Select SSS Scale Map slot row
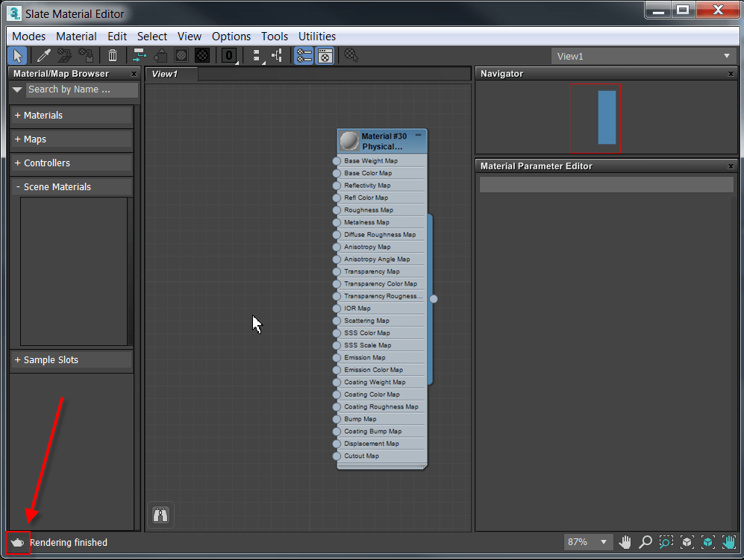This screenshot has height=560, width=744. coord(382,345)
